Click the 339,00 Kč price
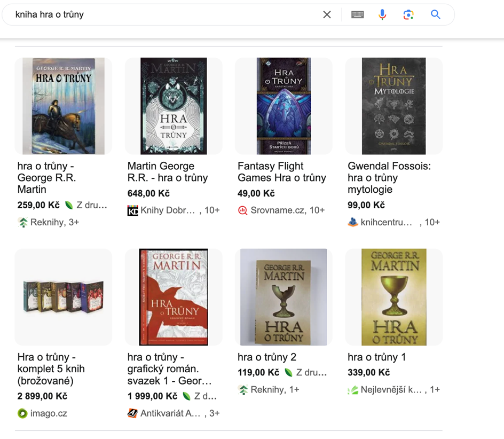This screenshot has width=504, height=439. (369, 372)
